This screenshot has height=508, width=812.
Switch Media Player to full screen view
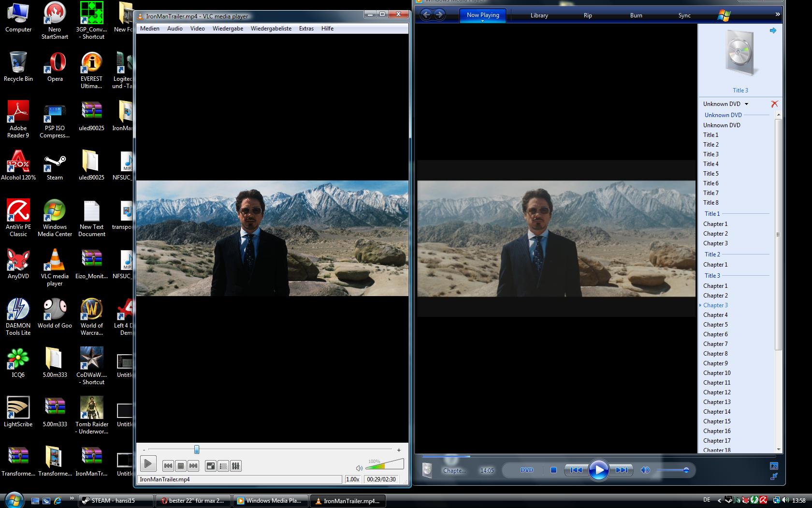(774, 466)
